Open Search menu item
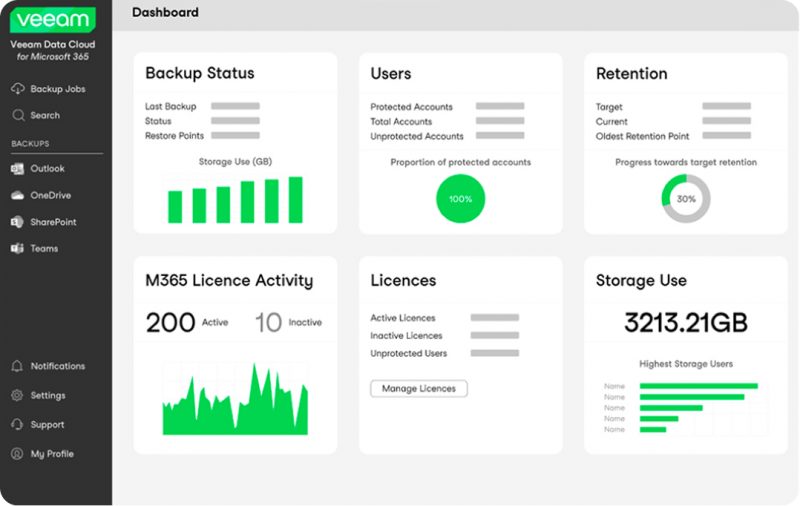 [45, 115]
